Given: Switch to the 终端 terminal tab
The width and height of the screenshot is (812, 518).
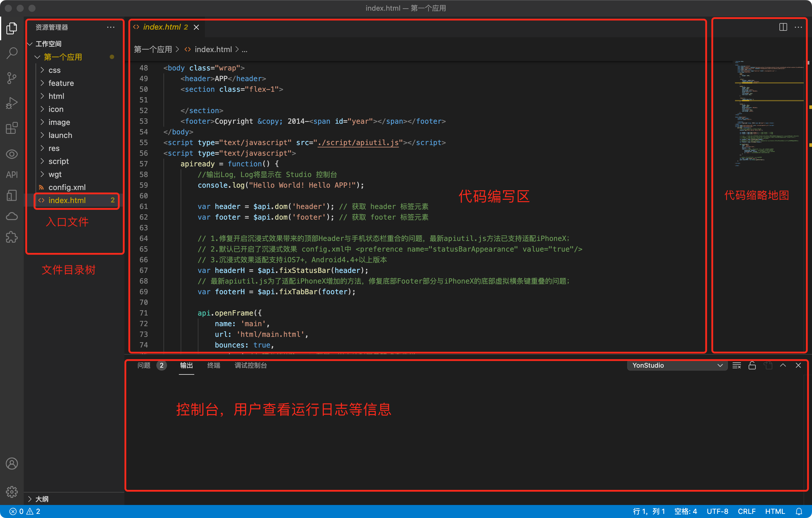Looking at the screenshot, I should click(x=214, y=365).
